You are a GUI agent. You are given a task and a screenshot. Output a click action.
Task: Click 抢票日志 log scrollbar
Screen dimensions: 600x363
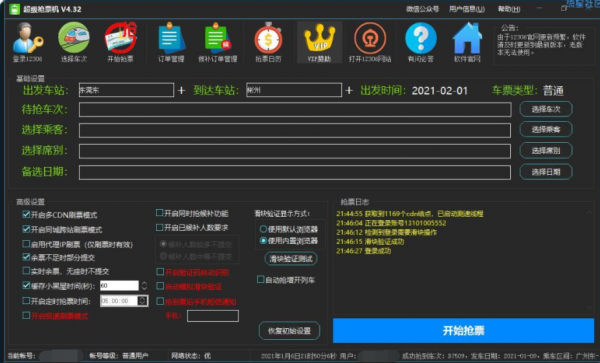pyautogui.click(x=589, y=260)
